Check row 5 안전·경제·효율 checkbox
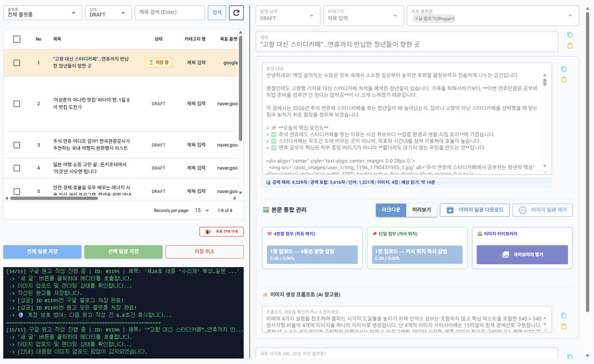 (17, 191)
